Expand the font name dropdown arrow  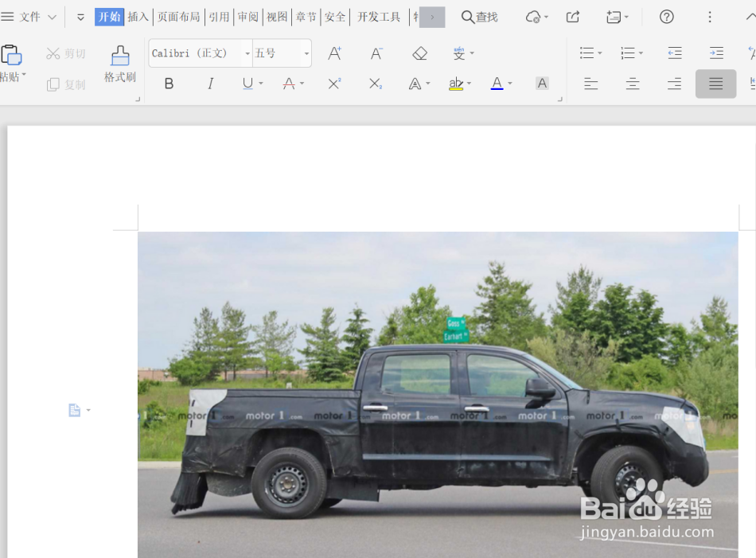click(x=247, y=53)
